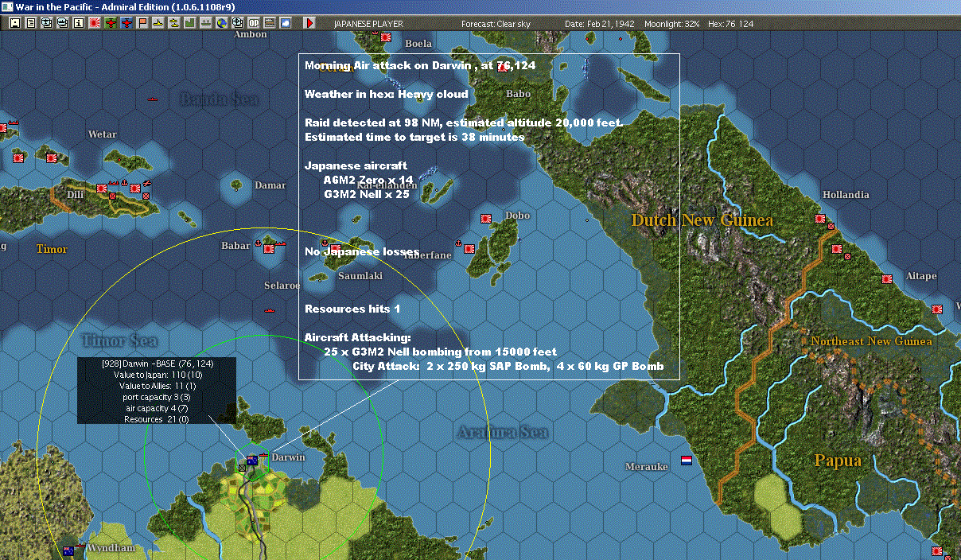Click 'Value to Japan: 110 (10)' tooltip line
The image size is (961, 560).
[x=157, y=375]
